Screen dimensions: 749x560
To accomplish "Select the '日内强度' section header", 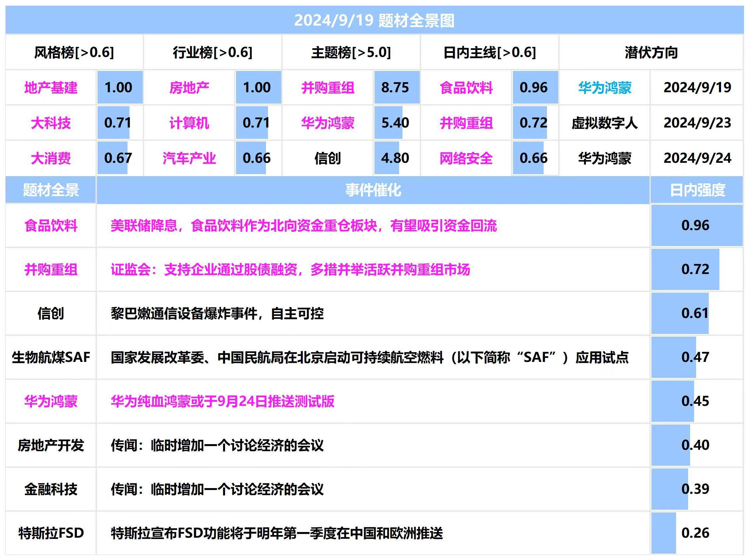I will [697, 190].
